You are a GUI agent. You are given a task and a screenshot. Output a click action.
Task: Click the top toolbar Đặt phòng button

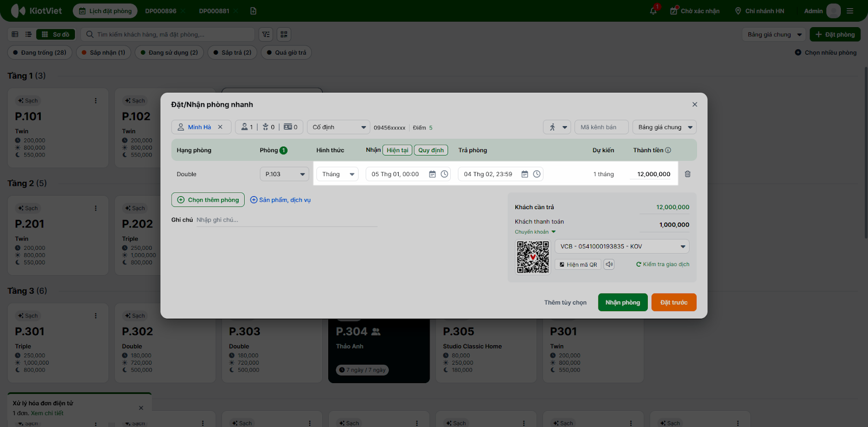(835, 35)
